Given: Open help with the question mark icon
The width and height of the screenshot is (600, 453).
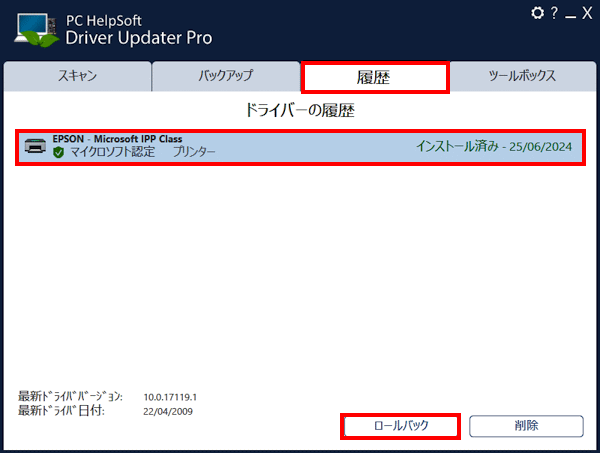Looking at the screenshot, I should click(x=554, y=13).
